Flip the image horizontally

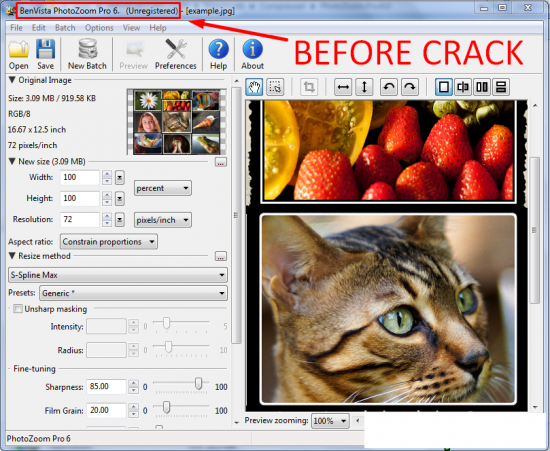pos(343,87)
